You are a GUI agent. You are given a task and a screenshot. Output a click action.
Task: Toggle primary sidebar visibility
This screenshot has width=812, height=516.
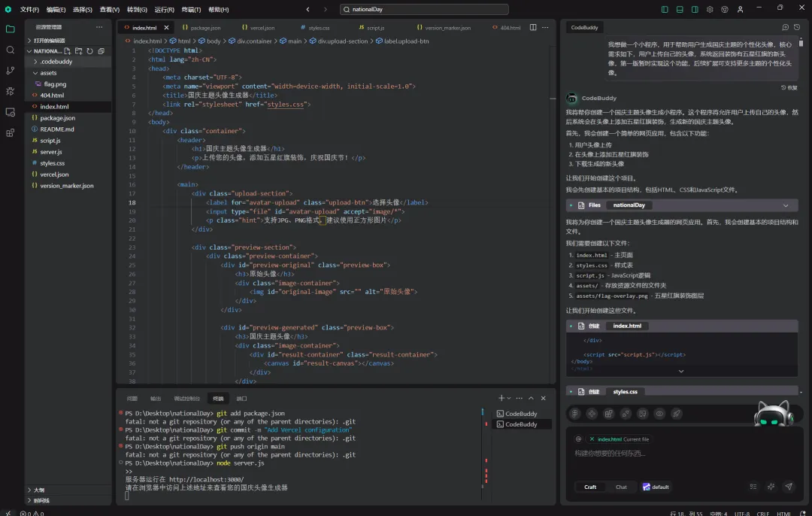coord(665,9)
